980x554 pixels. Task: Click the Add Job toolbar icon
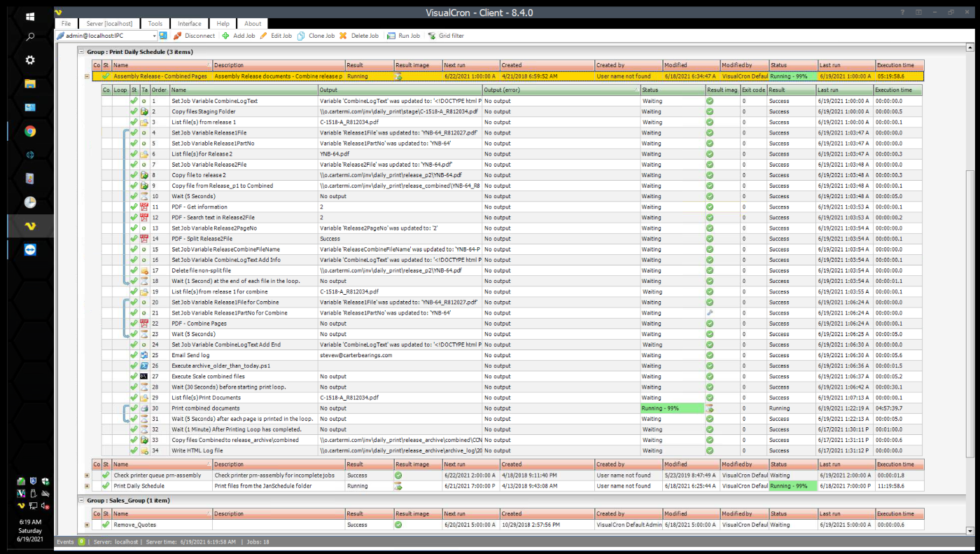tap(225, 36)
